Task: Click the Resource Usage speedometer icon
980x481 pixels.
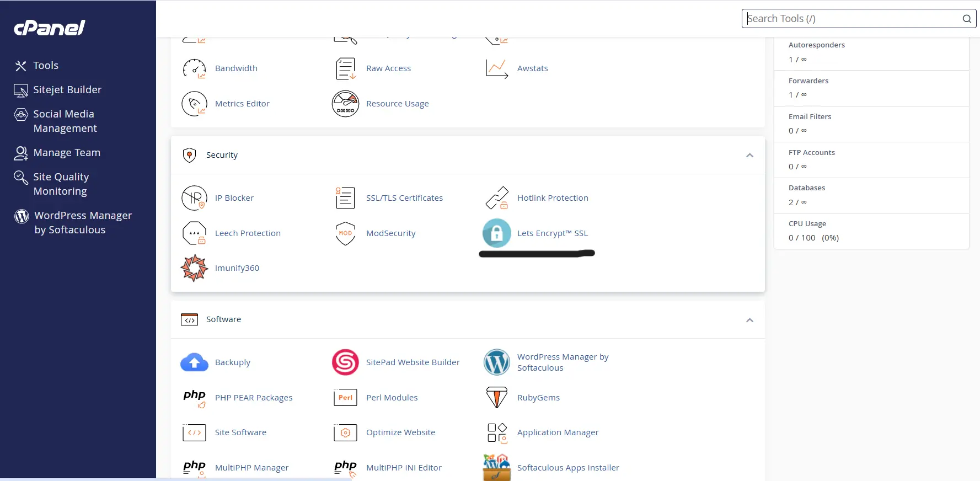Action: pyautogui.click(x=346, y=104)
